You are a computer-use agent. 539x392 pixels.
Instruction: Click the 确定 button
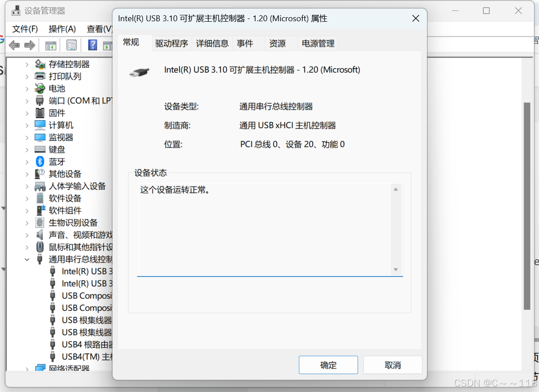pos(328,365)
